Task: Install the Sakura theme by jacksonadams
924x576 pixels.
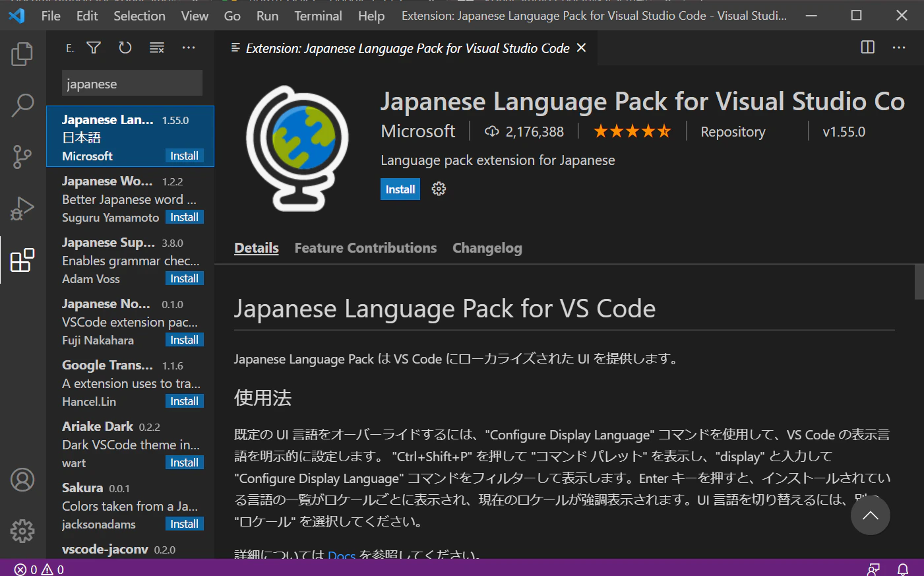Action: coord(185,524)
